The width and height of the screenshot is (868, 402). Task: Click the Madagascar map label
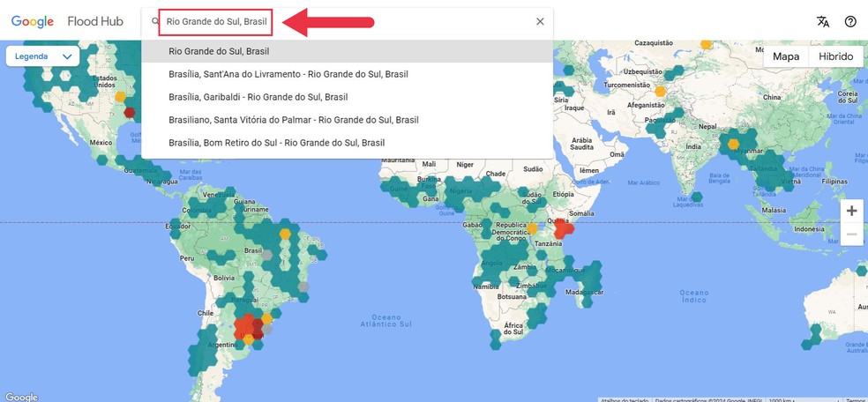[x=586, y=292]
